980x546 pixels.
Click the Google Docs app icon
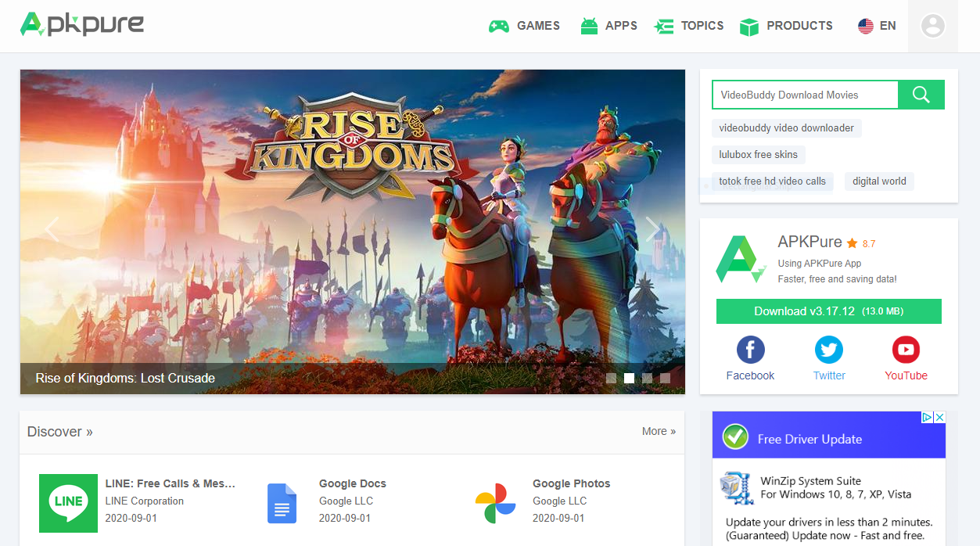tap(282, 503)
